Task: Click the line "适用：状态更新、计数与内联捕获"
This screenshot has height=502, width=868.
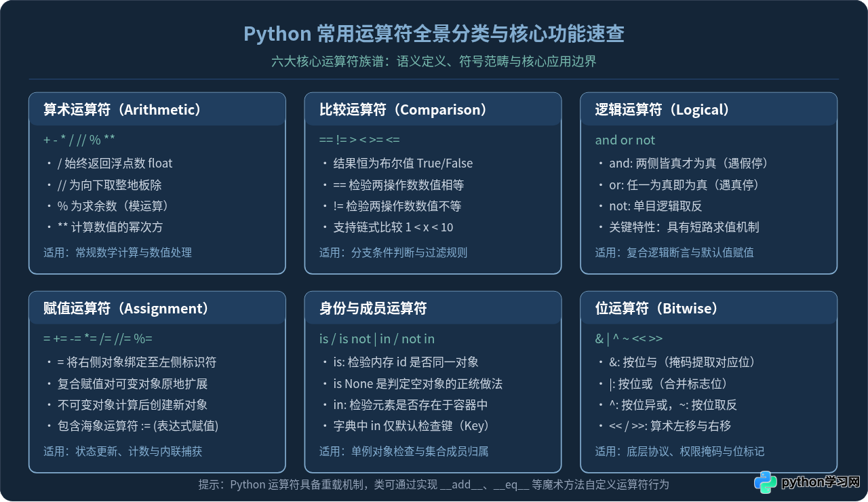Action: pos(123,451)
